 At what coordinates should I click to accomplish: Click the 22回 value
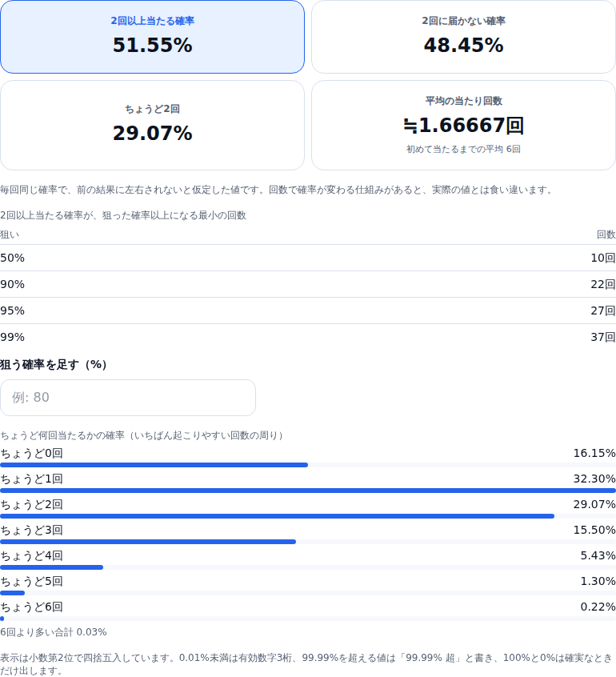point(603,284)
